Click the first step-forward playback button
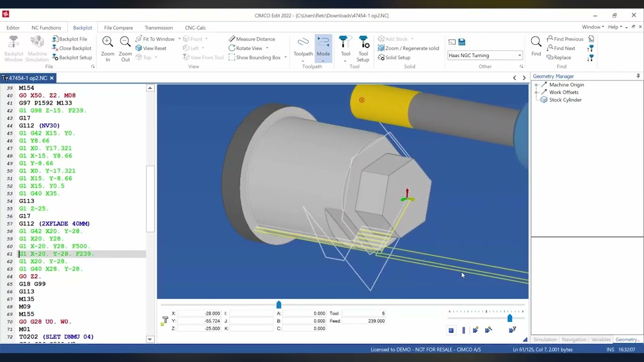 pyautogui.click(x=475, y=330)
